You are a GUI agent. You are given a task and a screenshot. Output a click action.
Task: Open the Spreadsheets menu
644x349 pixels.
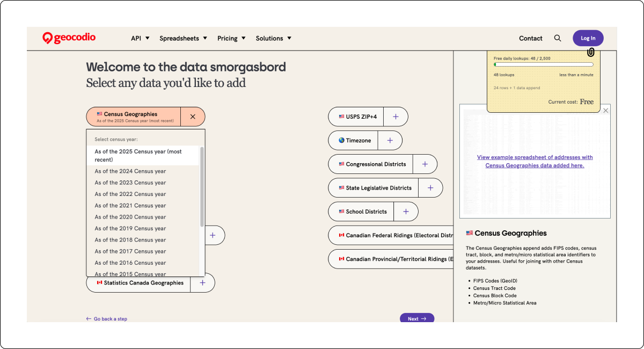coord(183,38)
